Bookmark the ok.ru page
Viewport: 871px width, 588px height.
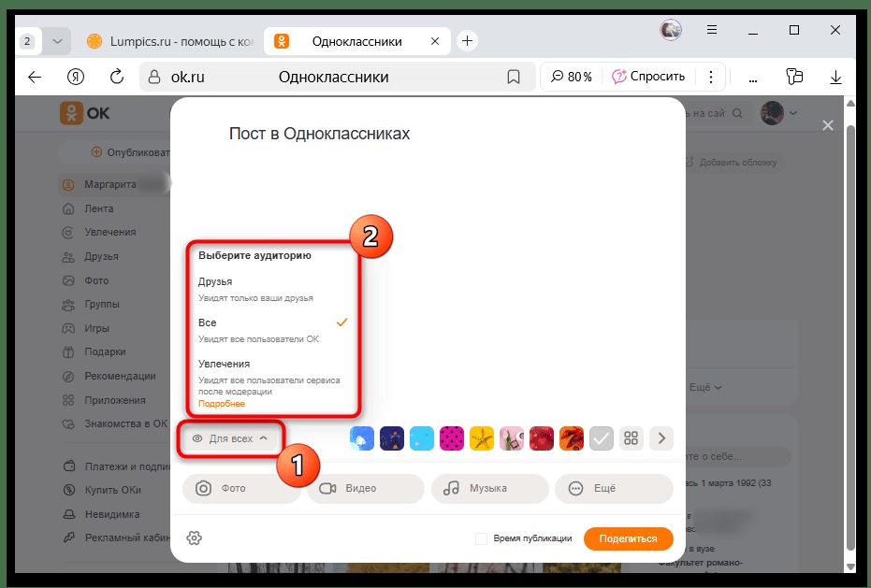click(x=514, y=77)
